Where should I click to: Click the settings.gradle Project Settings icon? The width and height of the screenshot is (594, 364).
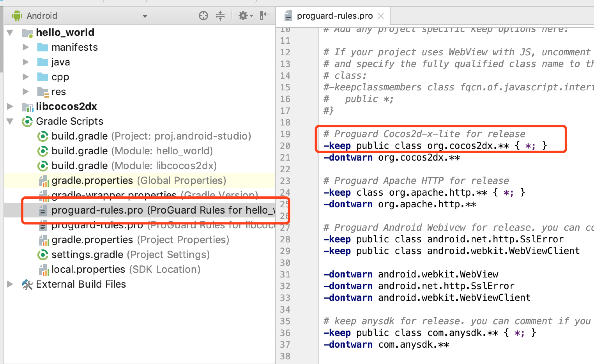43,255
